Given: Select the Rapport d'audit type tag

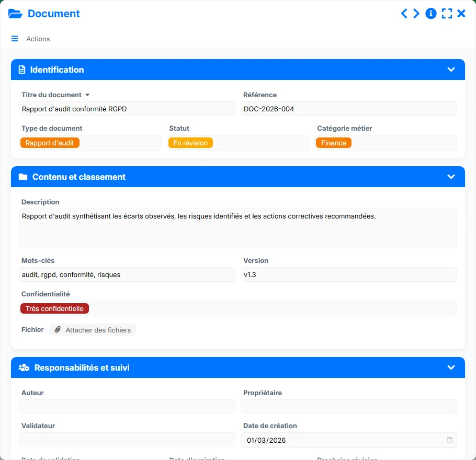Looking at the screenshot, I should tap(50, 143).
